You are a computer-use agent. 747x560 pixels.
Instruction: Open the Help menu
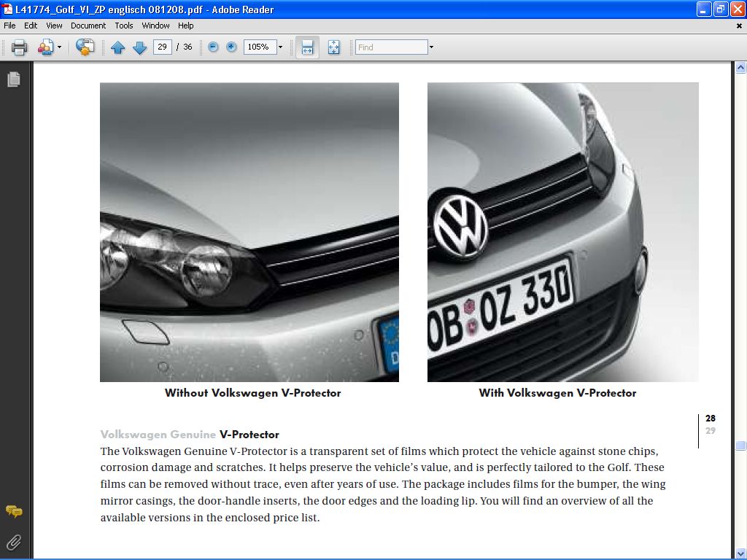pyautogui.click(x=186, y=26)
